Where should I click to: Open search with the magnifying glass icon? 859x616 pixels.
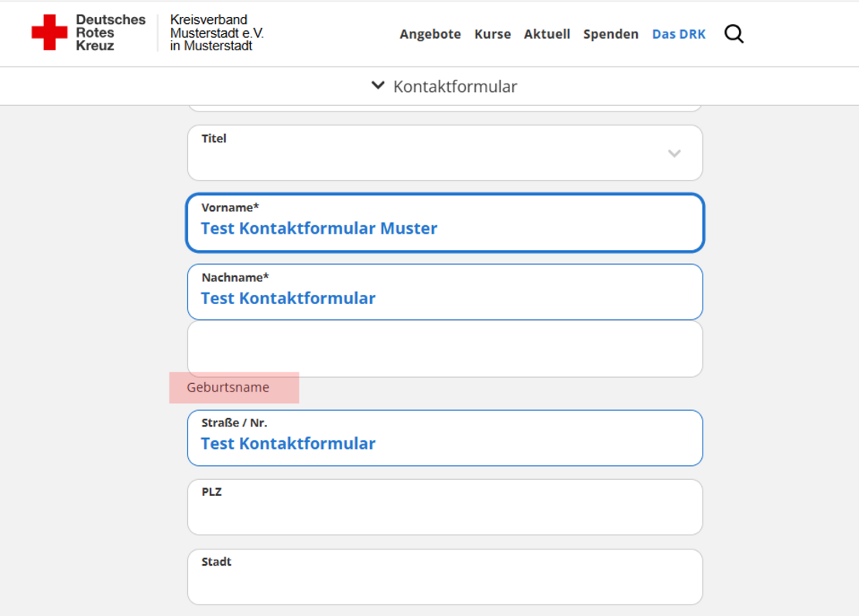(x=734, y=34)
